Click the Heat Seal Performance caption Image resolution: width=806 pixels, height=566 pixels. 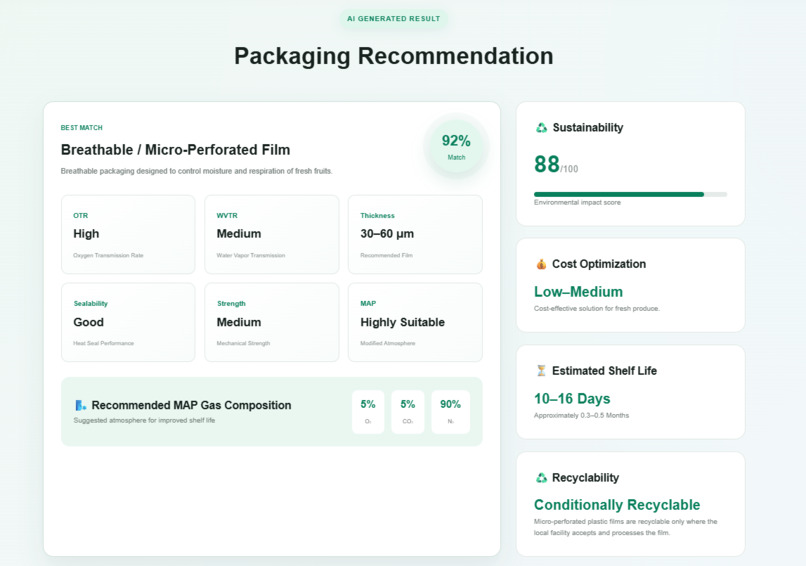[x=103, y=343]
